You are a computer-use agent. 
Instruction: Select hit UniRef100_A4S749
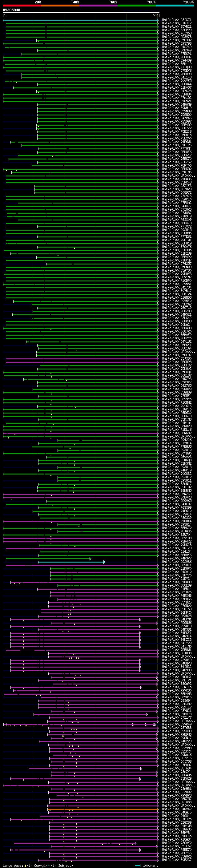pos(176,47)
